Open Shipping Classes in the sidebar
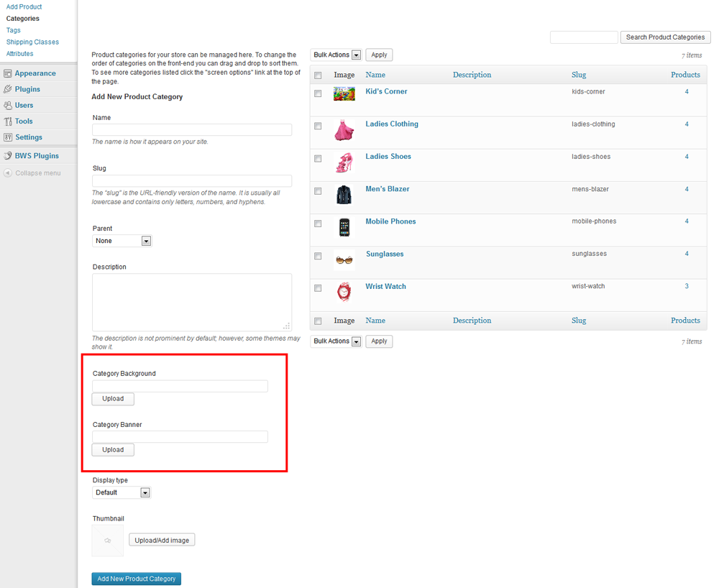Image resolution: width=719 pixels, height=588 pixels. 32,42
